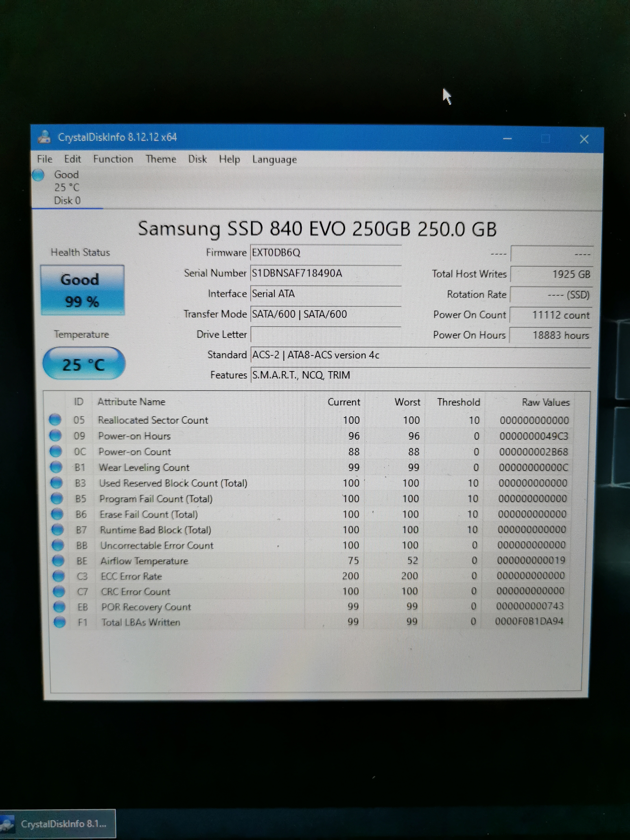Click the status orb for CRC Error Count

[59, 591]
